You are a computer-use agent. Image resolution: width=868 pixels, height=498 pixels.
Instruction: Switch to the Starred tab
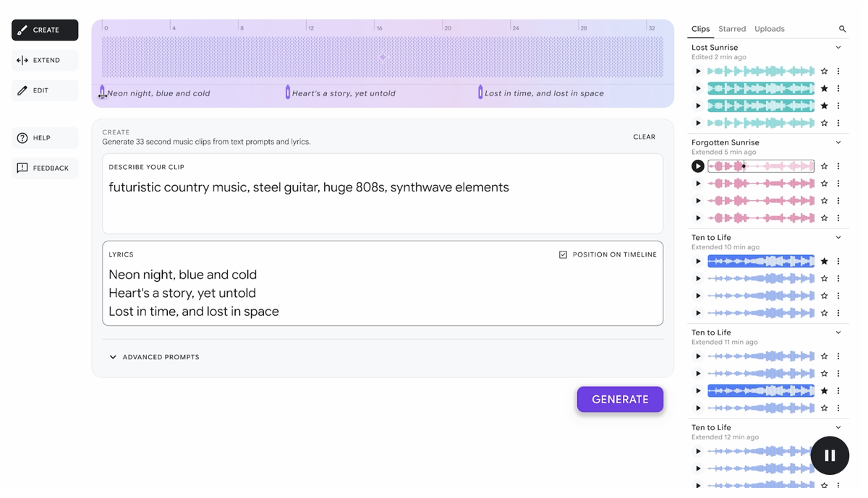coord(732,29)
